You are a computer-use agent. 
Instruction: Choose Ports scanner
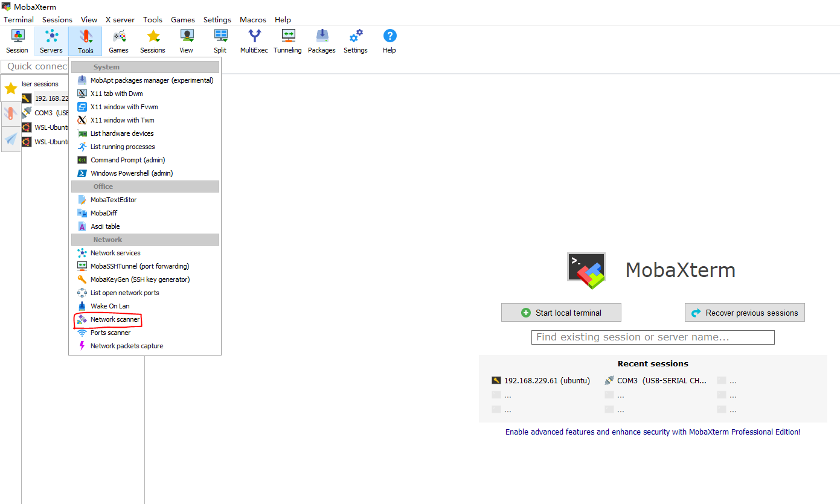coord(145,333)
